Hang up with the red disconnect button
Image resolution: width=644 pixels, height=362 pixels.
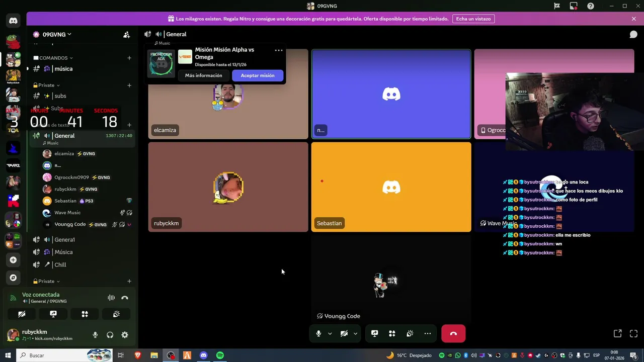[x=453, y=333]
